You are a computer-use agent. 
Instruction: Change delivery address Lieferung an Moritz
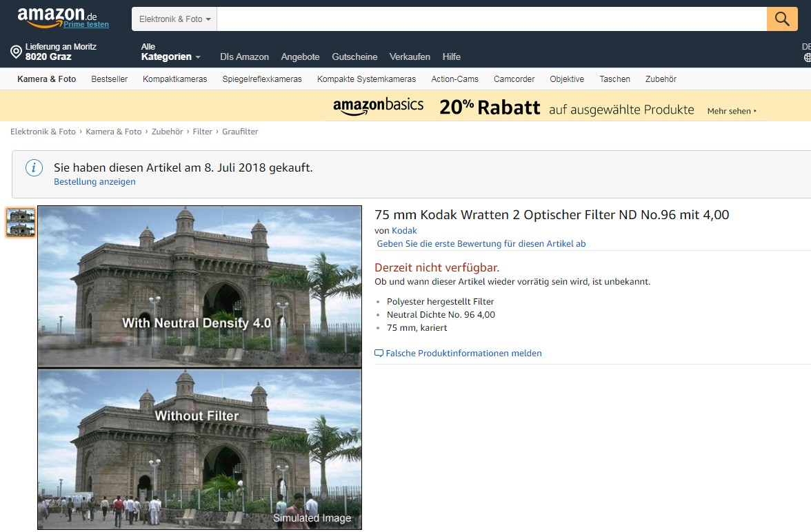[x=54, y=52]
